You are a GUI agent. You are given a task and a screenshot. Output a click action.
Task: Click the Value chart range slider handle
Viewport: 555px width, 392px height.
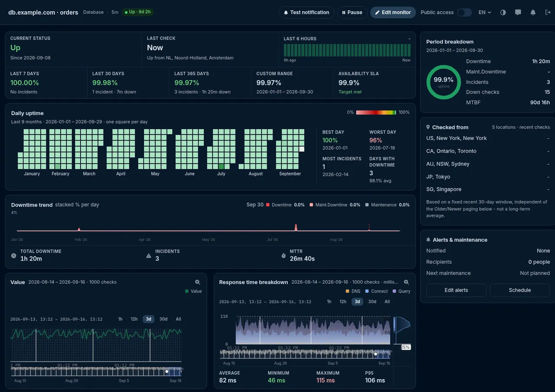point(166,372)
